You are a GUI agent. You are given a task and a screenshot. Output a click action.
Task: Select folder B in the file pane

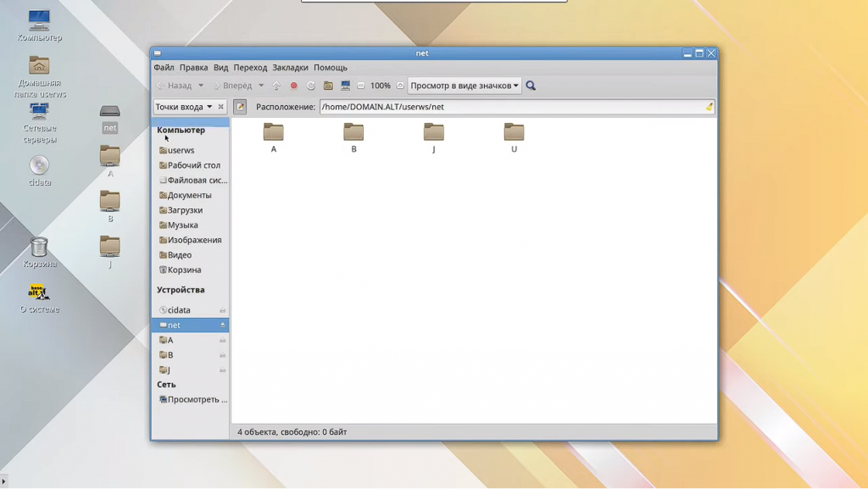[353, 138]
